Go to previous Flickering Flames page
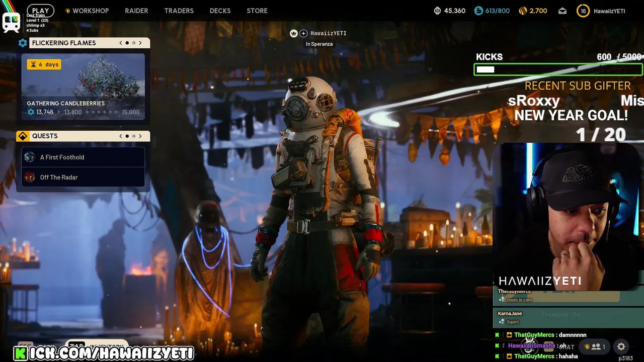This screenshot has width=644, height=362. (121, 43)
